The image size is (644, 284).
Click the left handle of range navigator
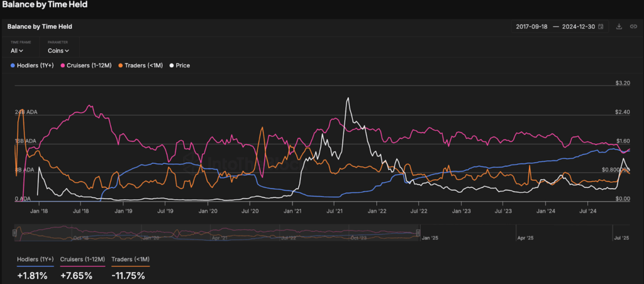point(15,233)
